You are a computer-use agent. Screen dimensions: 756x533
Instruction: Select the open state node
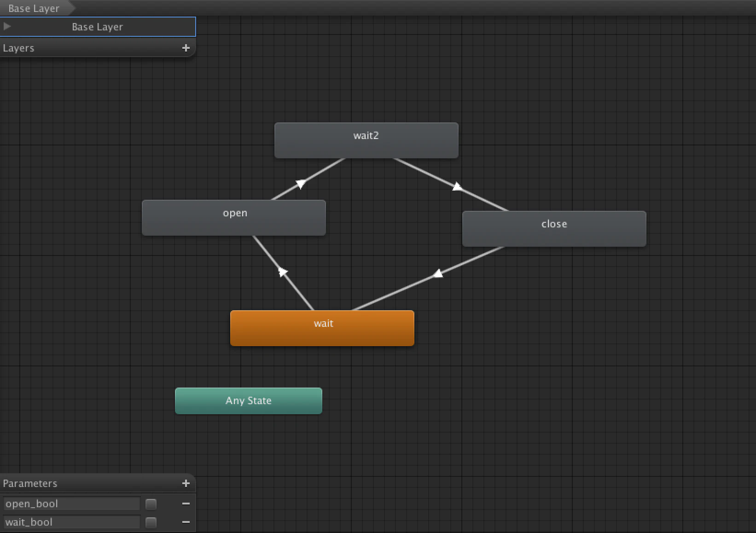coord(234,218)
